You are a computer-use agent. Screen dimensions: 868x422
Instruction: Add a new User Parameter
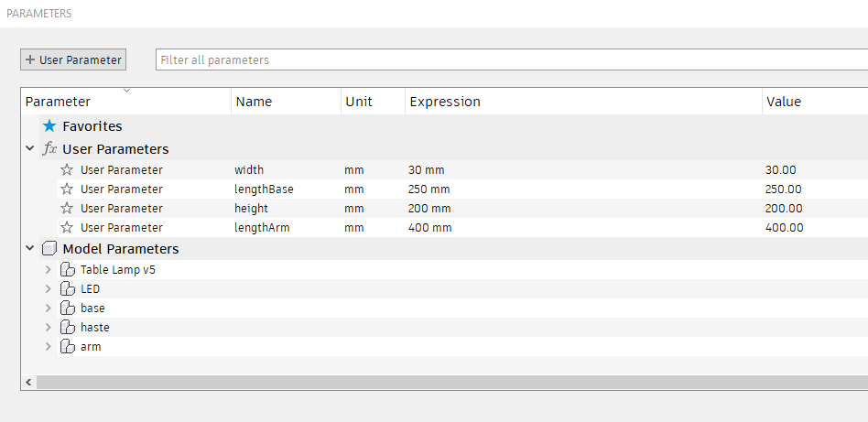point(73,60)
